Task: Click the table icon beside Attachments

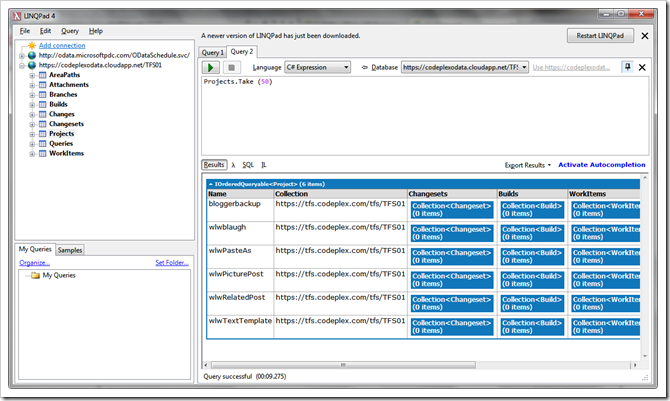Action: (x=42, y=85)
